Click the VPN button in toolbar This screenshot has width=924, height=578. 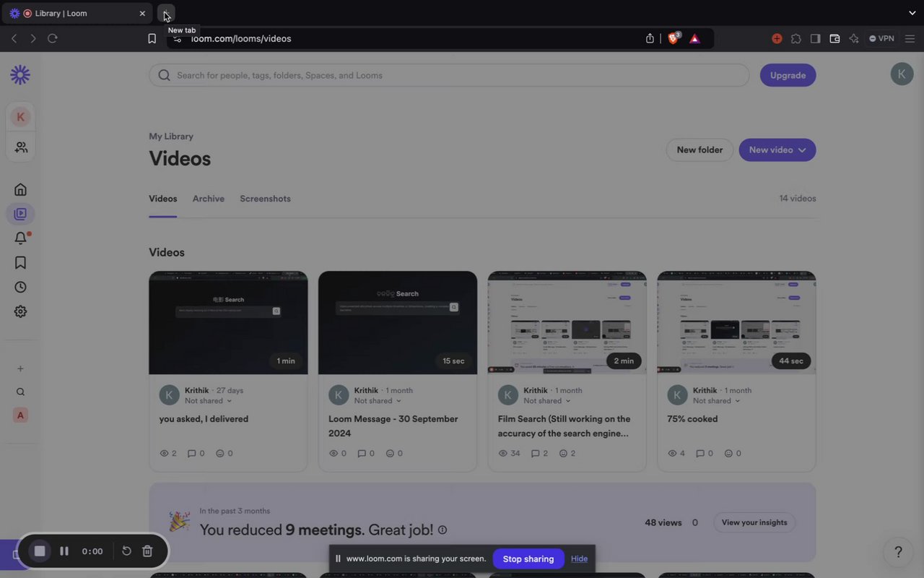pyautogui.click(x=881, y=38)
